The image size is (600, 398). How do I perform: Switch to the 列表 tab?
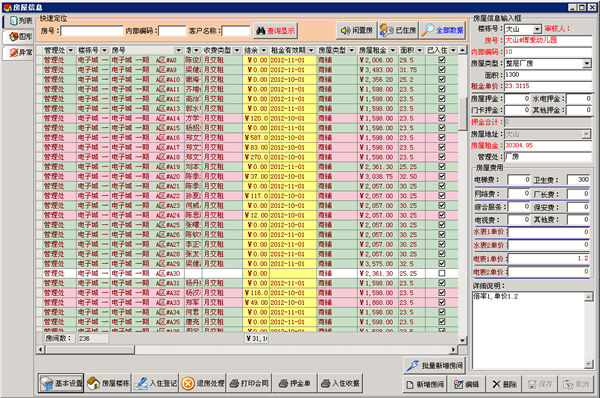click(x=19, y=21)
